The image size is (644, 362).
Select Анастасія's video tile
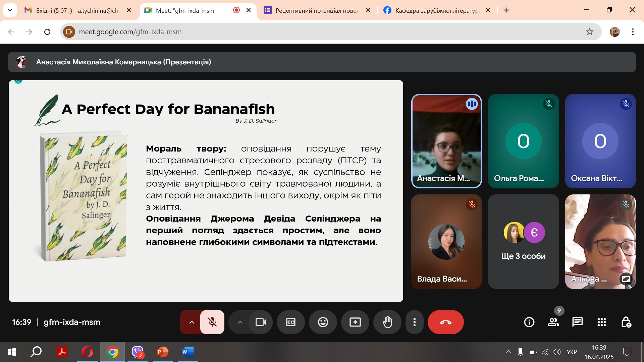[446, 141]
